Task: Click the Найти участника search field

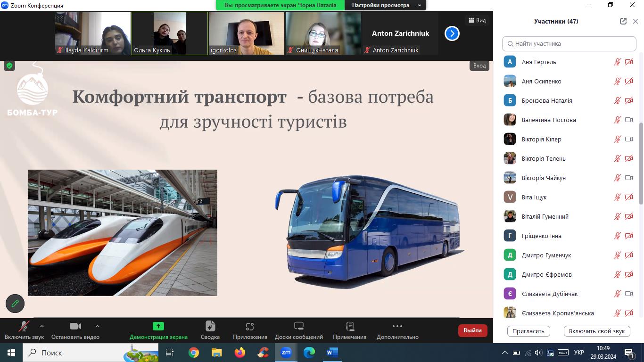Action: pyautogui.click(x=569, y=43)
